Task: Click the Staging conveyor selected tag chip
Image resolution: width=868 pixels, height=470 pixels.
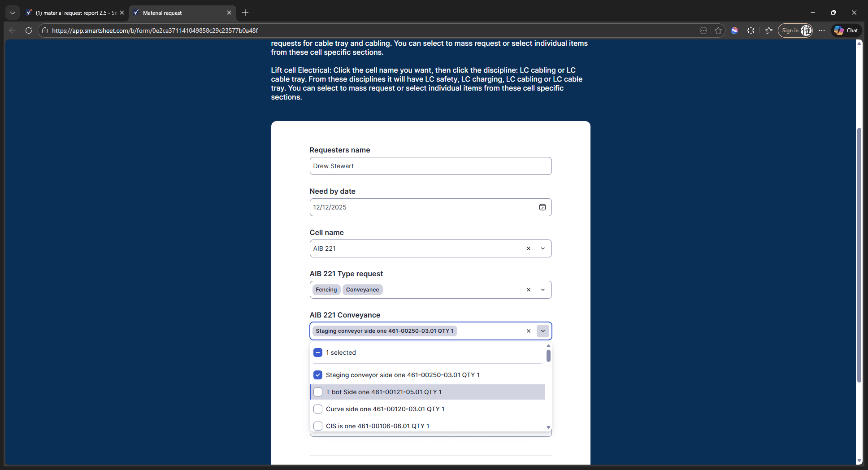Action: click(x=384, y=331)
